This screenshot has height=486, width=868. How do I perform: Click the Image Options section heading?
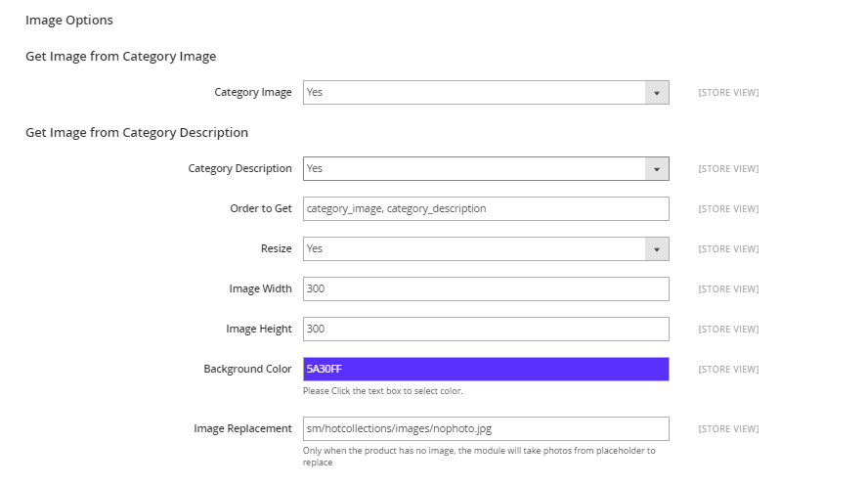(x=69, y=21)
